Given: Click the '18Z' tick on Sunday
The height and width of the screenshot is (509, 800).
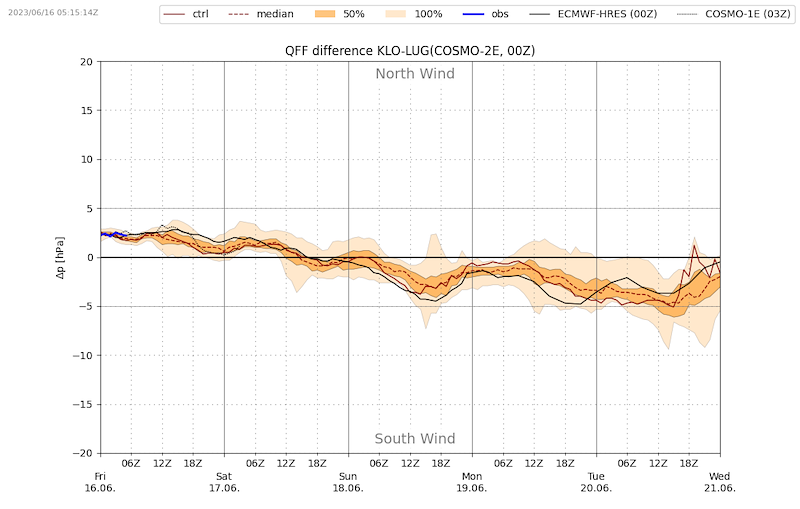Looking at the screenshot, I should coord(441,463).
